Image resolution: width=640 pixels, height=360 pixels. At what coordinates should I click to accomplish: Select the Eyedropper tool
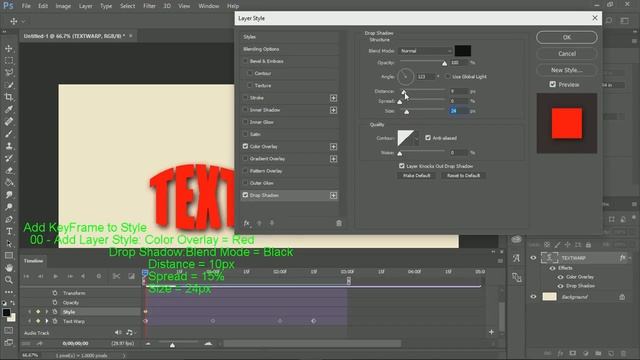point(9,109)
